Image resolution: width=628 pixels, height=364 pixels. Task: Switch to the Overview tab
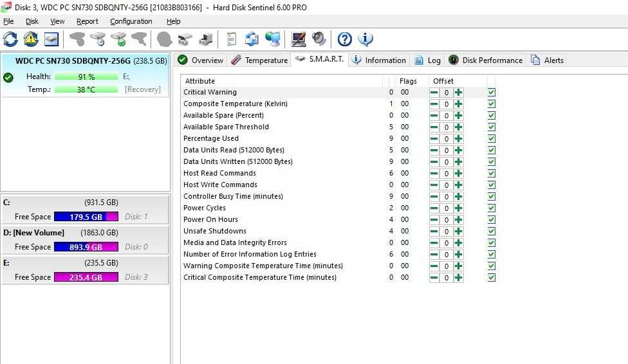point(201,60)
